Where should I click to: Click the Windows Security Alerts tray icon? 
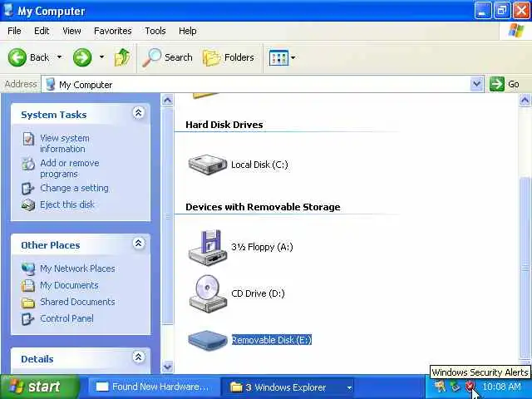click(470, 387)
